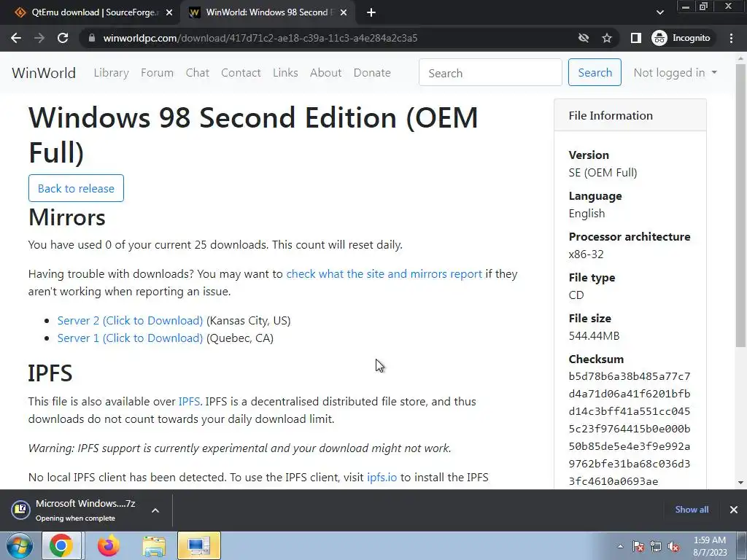Click the browser forward arrow
The image size is (747, 560).
click(x=39, y=38)
